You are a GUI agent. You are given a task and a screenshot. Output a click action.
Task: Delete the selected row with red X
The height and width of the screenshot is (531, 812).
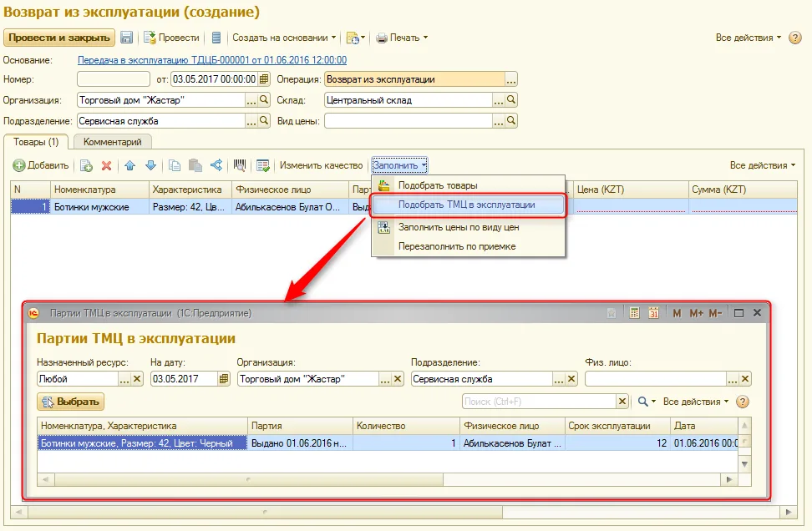coord(107,165)
